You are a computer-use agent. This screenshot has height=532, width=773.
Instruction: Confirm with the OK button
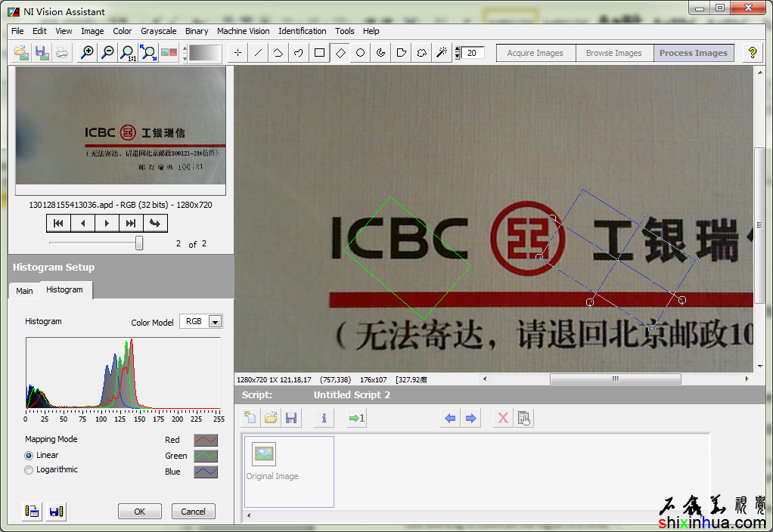point(139,512)
